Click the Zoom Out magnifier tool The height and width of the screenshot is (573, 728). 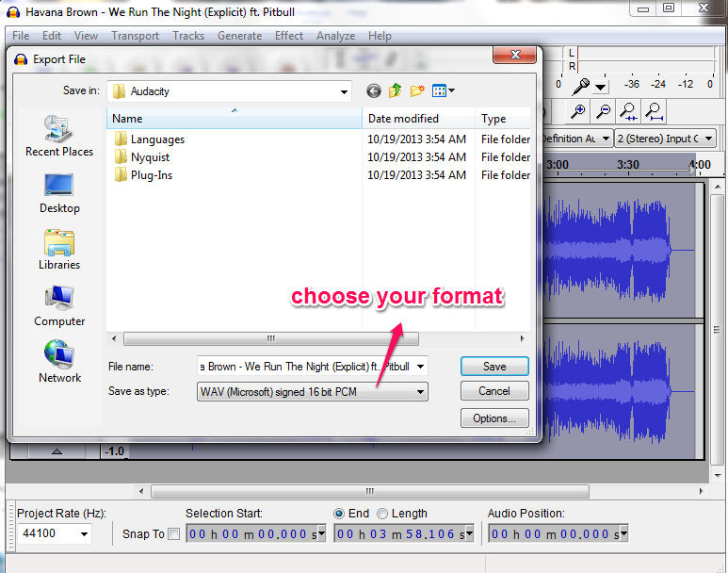(603, 111)
